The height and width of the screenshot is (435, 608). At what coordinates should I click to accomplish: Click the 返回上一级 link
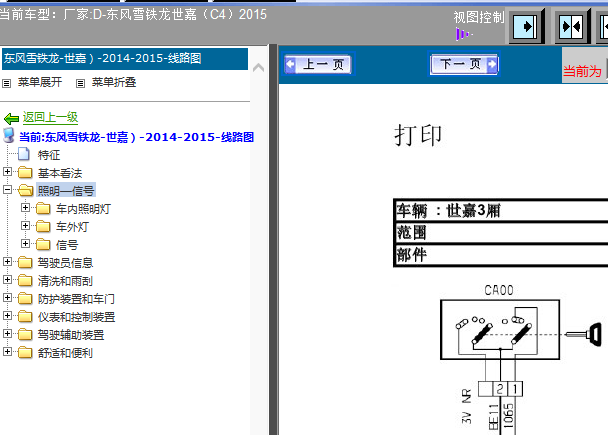pos(50,117)
